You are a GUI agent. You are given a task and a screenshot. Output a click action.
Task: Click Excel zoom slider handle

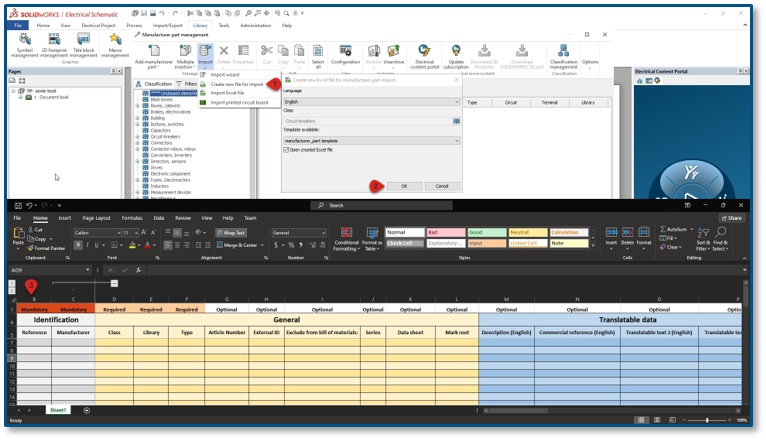707,420
